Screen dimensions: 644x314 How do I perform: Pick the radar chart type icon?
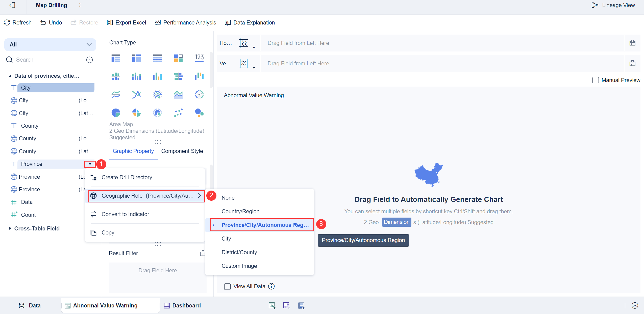point(157,94)
